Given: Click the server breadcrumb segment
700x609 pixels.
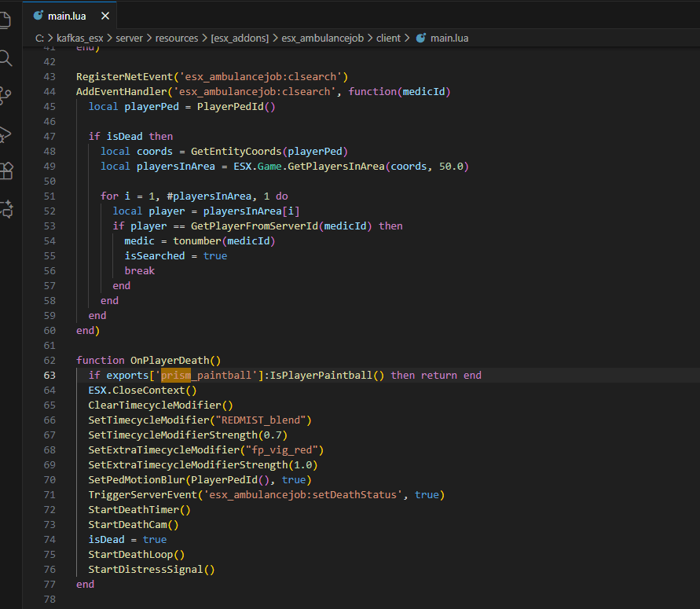Looking at the screenshot, I should tap(129, 38).
